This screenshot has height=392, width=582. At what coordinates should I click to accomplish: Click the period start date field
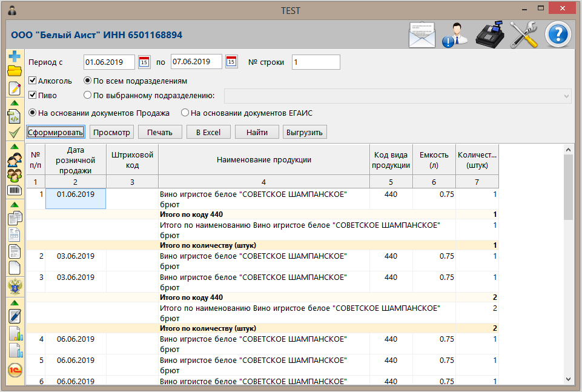point(109,62)
